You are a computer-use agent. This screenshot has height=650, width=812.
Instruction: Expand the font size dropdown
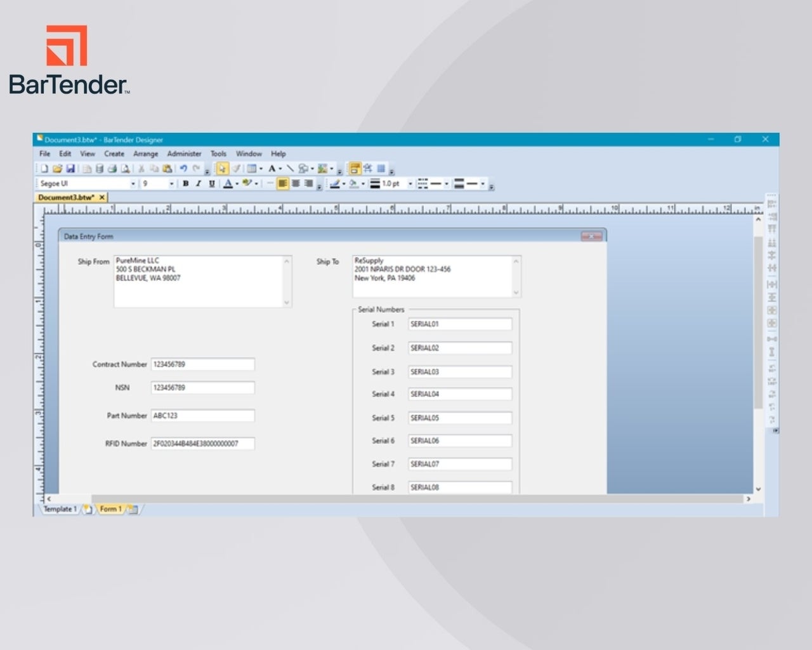[171, 183]
